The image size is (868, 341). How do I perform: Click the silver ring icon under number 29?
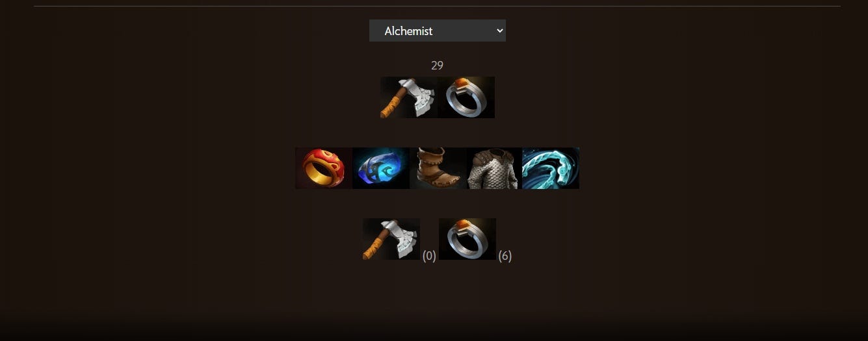466,97
